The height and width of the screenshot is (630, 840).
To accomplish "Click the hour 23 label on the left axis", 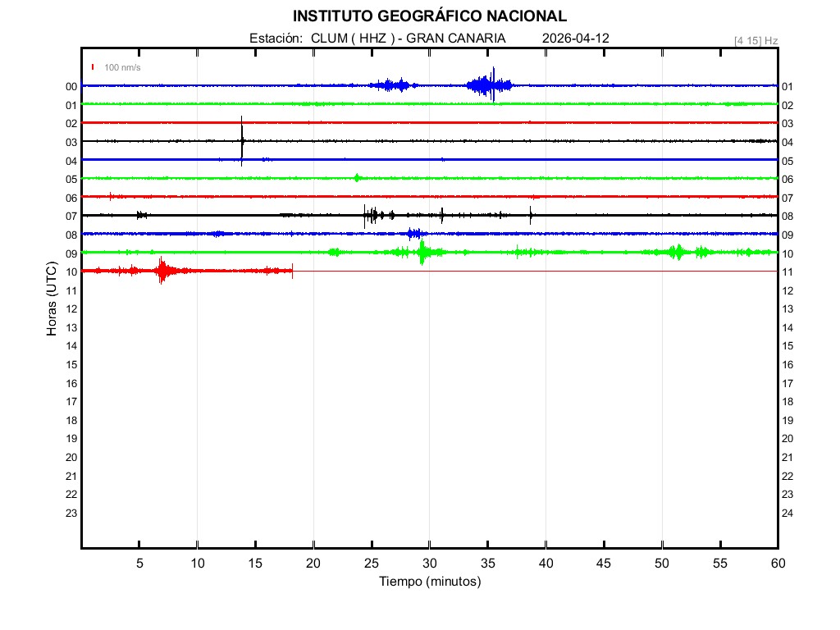I will point(71,514).
